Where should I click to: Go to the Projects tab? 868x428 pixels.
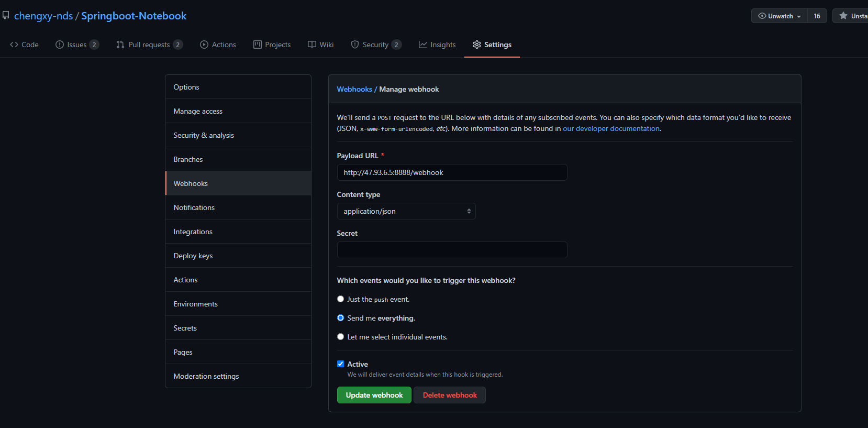(272, 45)
